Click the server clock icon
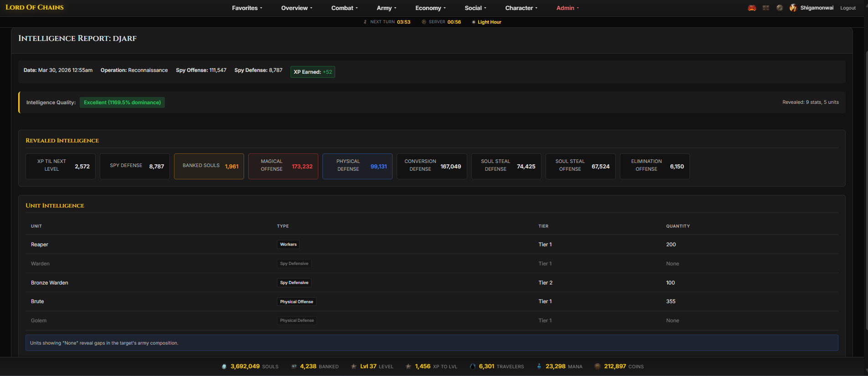Screen dimensions: 868x376 pyautogui.click(x=424, y=22)
